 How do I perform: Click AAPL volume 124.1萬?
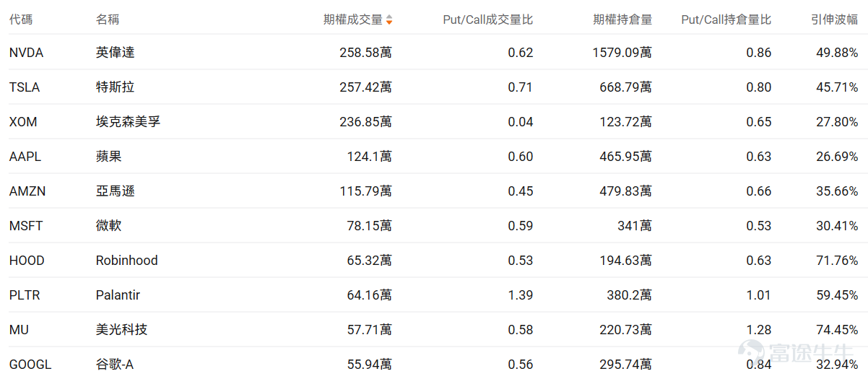(370, 157)
